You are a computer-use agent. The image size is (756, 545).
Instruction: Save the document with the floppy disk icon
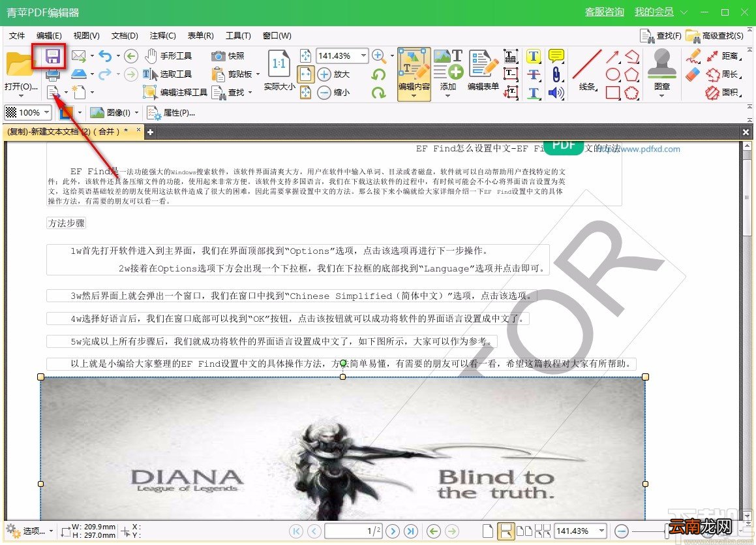click(53, 56)
